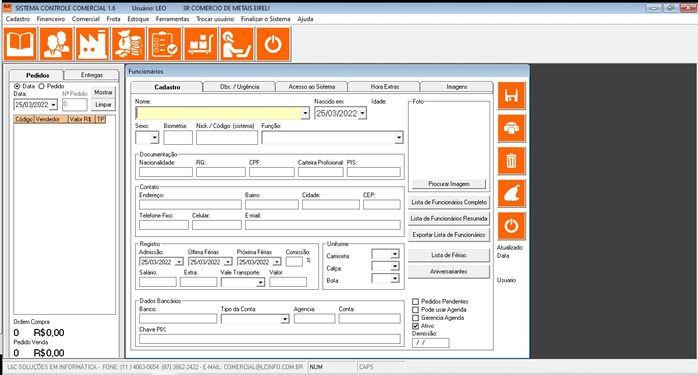Expand the Camiseta size dropdown
This screenshot has width=698, height=375.
394,254
